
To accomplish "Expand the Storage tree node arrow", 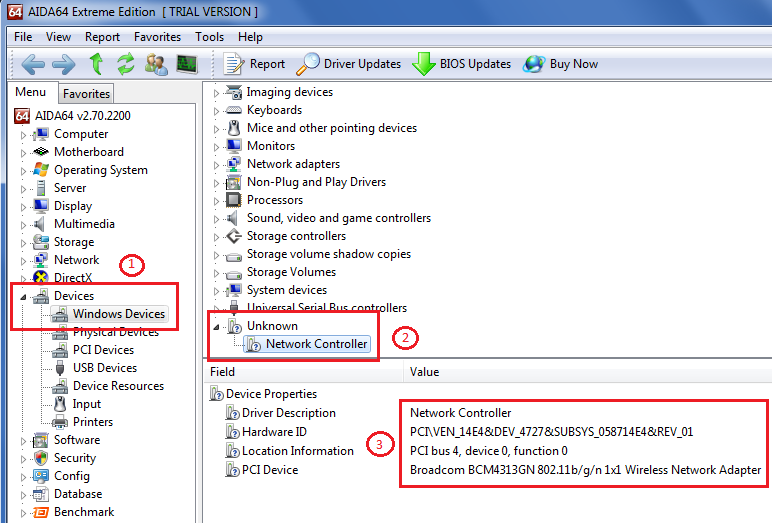I will tap(23, 243).
